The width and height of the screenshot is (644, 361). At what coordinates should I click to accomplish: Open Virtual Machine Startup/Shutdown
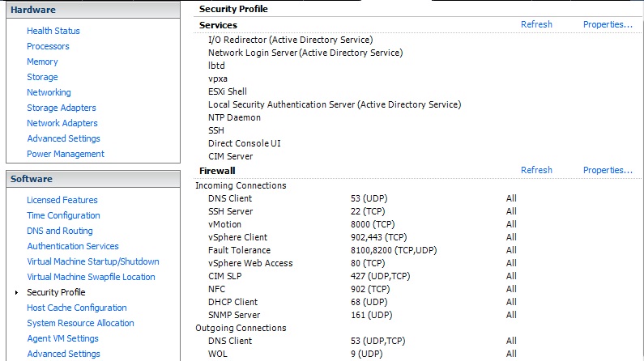[93, 261]
